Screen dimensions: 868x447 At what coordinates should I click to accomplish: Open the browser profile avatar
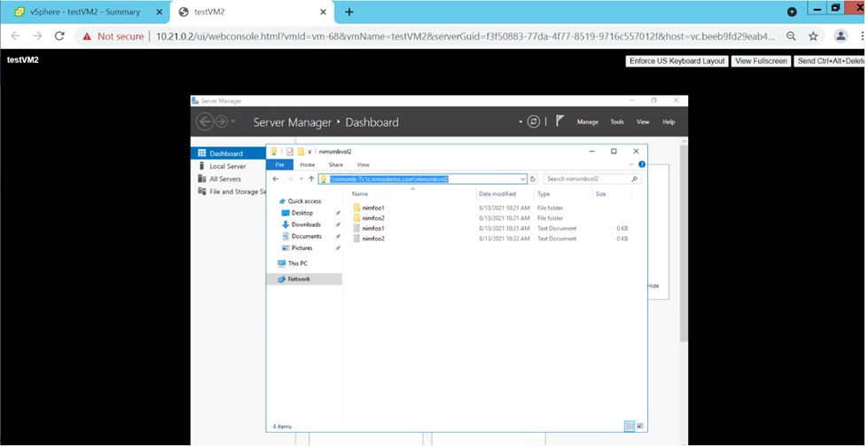[x=841, y=36]
